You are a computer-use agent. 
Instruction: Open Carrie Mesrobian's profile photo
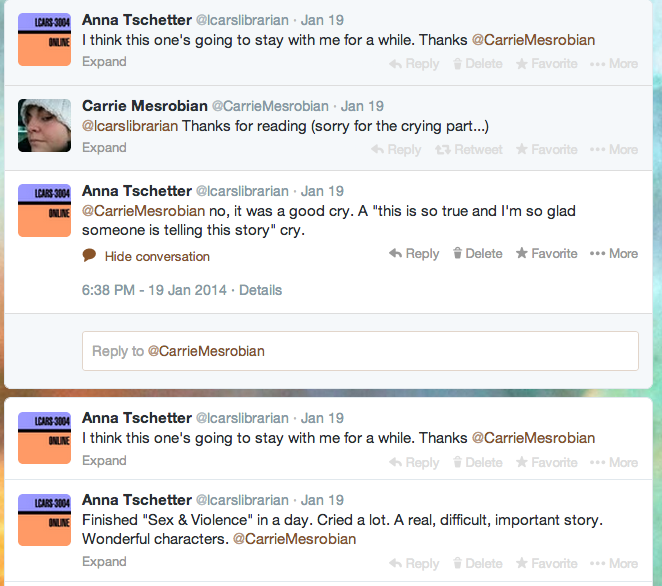coord(44,125)
